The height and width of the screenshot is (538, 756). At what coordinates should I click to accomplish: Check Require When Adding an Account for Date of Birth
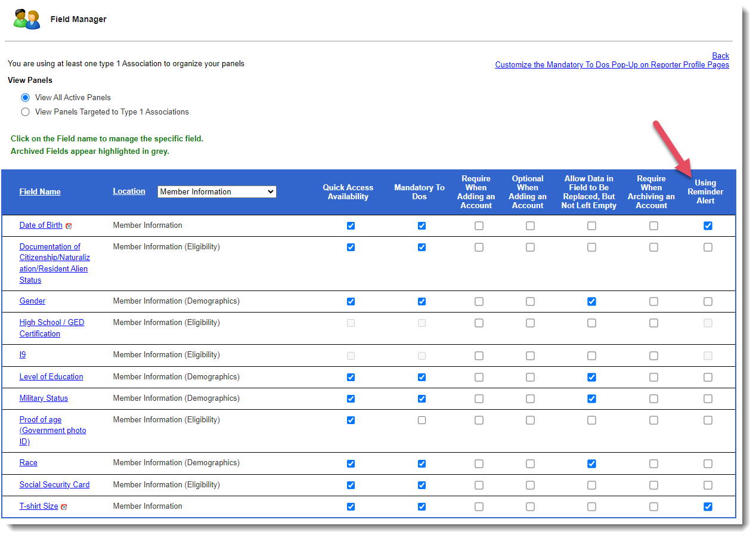(479, 226)
